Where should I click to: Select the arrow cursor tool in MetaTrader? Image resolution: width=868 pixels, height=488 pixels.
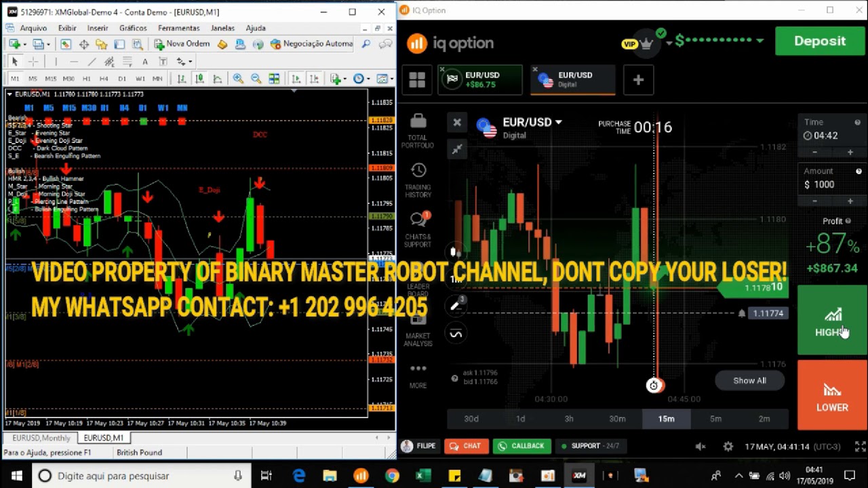(15, 62)
